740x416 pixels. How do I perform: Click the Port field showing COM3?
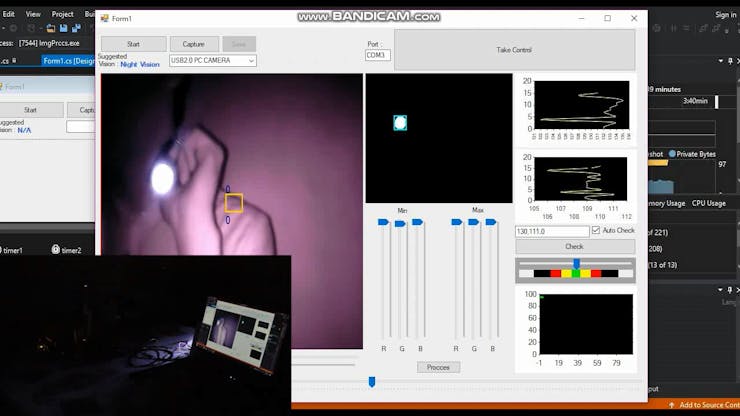tap(378, 55)
